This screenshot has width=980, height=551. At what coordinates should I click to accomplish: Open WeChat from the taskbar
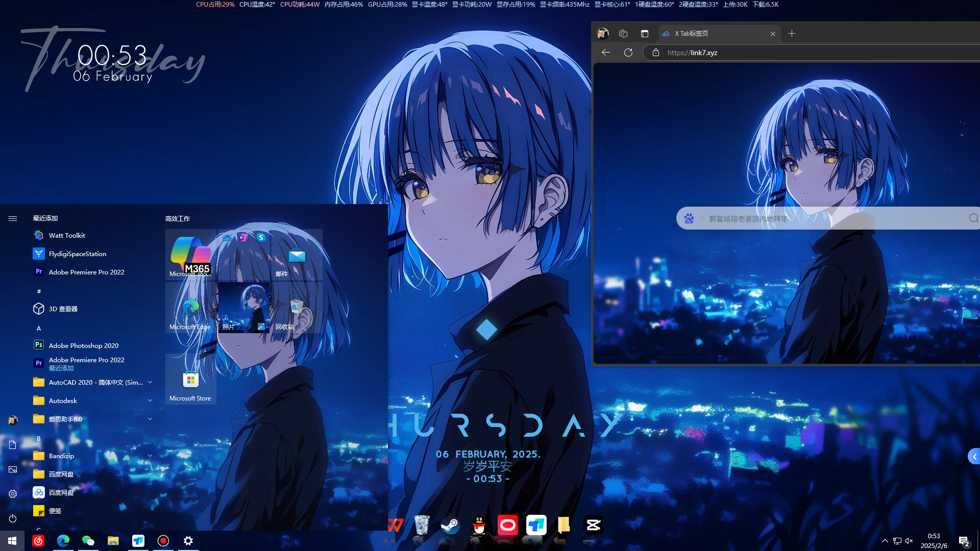coord(88,541)
